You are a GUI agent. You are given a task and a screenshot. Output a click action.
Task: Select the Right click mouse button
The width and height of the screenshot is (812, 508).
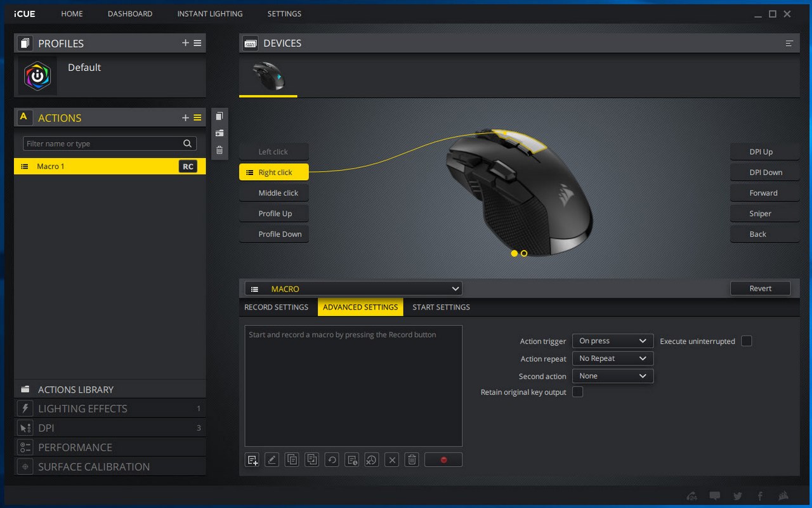point(274,173)
